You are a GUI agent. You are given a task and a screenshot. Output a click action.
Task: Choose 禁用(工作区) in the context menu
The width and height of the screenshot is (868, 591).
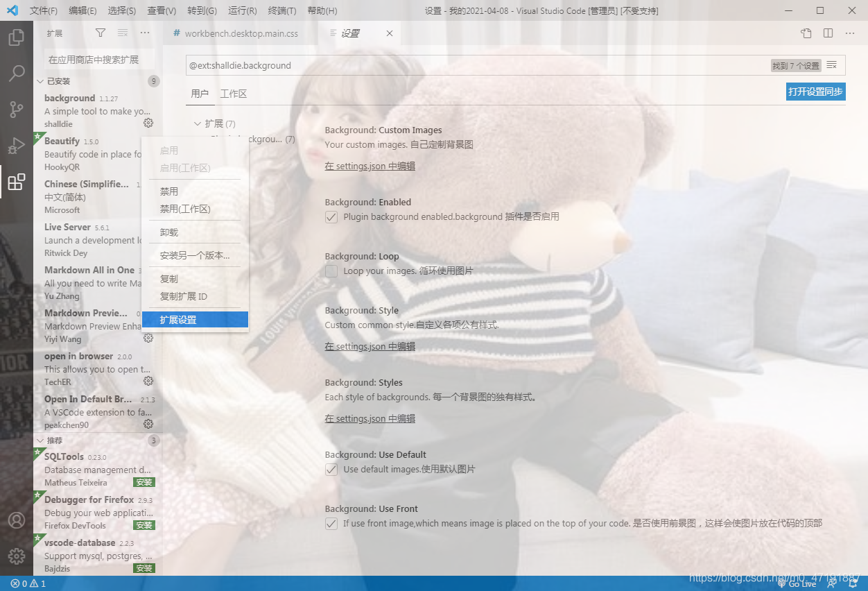pos(195,209)
